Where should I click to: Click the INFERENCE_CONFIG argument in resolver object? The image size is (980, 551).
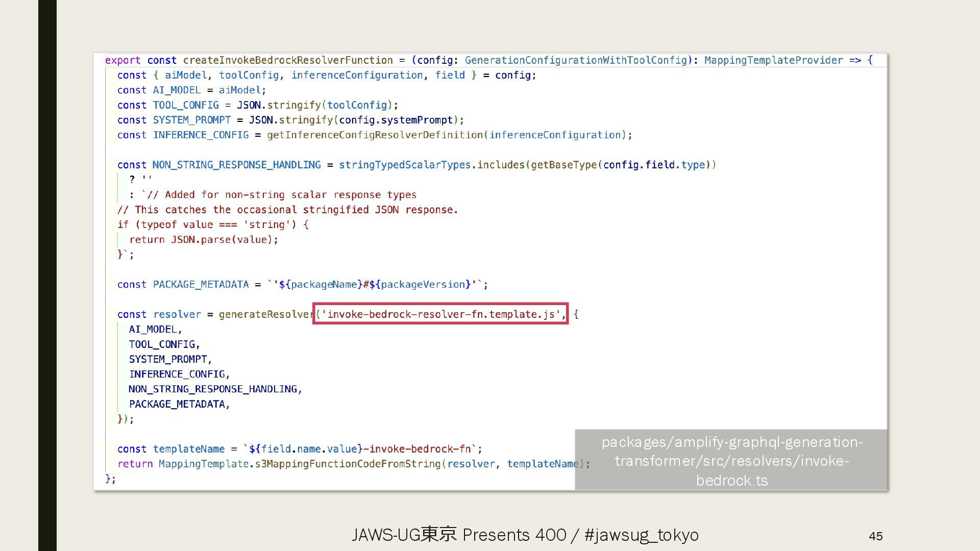[x=177, y=374]
